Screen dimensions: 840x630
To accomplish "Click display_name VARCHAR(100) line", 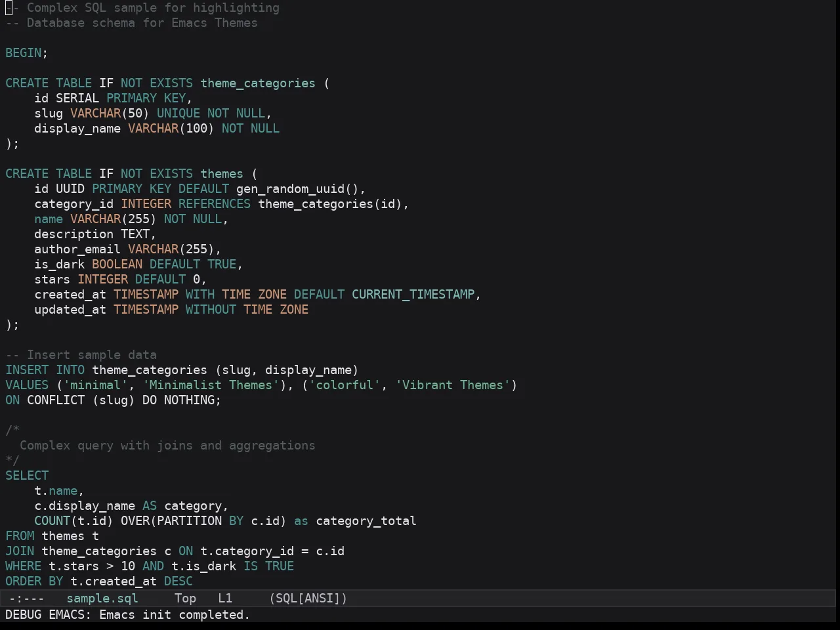I will click(157, 129).
